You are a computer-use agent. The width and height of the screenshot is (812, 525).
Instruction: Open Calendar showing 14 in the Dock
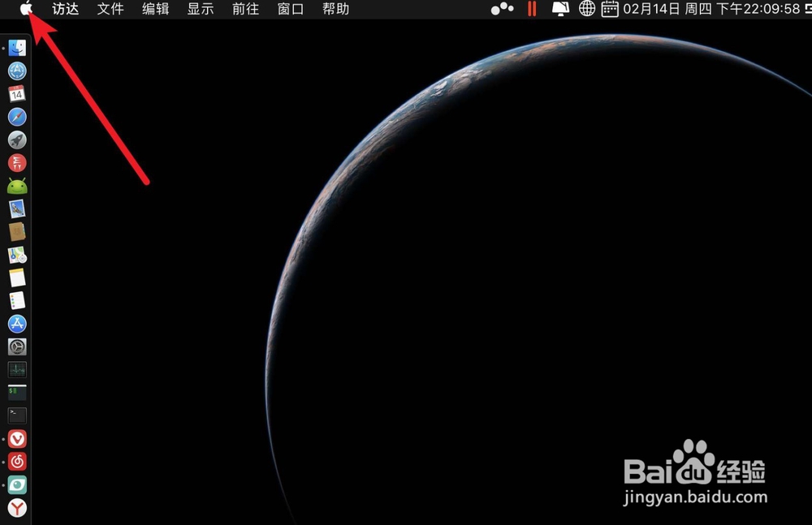tap(17, 93)
